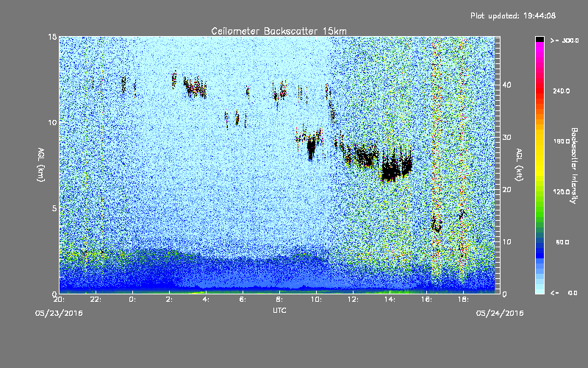
Task: Click the 'Backscatter Intensity' colorbar label
Action: click(x=573, y=166)
